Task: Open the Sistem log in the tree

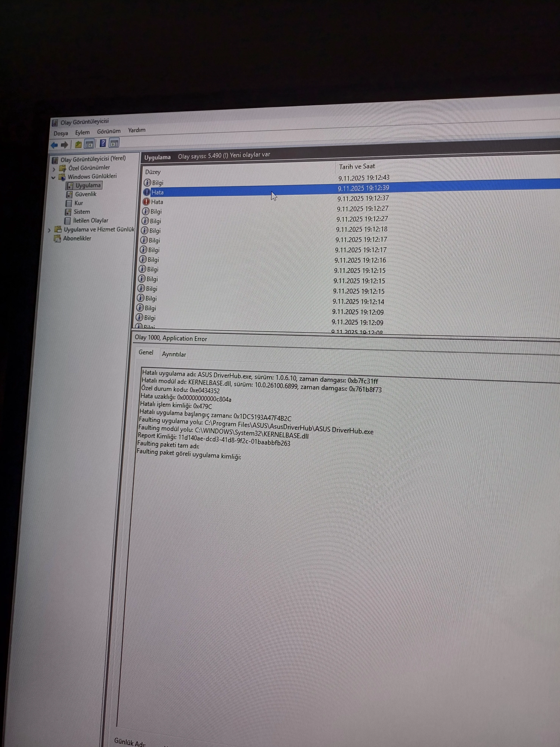Action: [82, 212]
